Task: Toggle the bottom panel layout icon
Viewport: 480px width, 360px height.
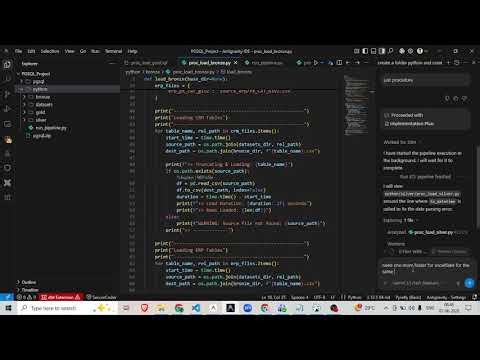Action: tap(373, 51)
